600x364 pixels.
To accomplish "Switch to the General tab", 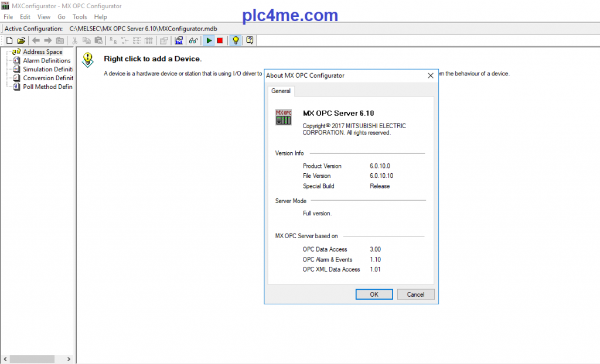I will click(x=281, y=91).
